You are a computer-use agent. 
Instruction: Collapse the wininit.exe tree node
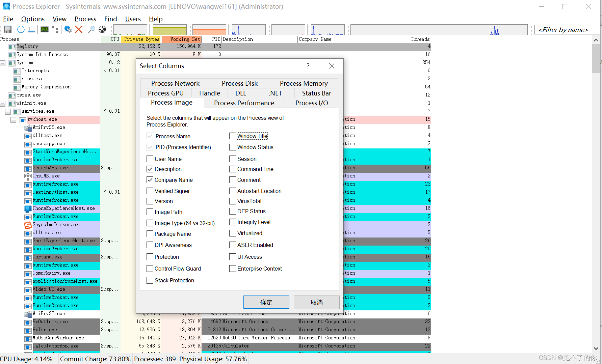(x=3, y=104)
